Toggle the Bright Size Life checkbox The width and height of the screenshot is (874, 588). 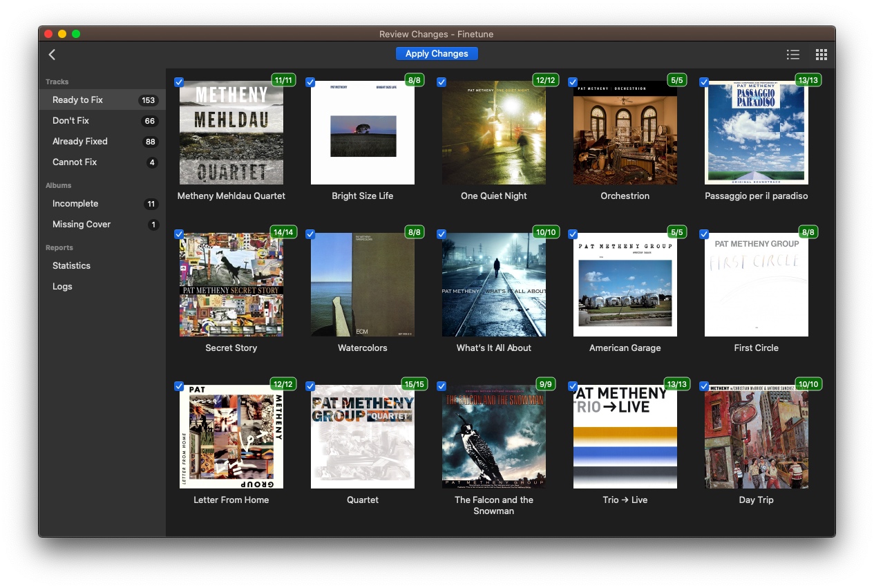pyautogui.click(x=310, y=82)
